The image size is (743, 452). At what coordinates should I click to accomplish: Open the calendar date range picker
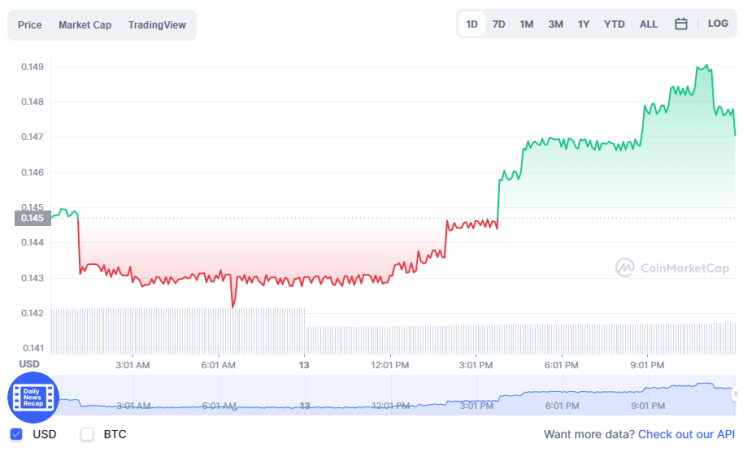pyautogui.click(x=680, y=24)
